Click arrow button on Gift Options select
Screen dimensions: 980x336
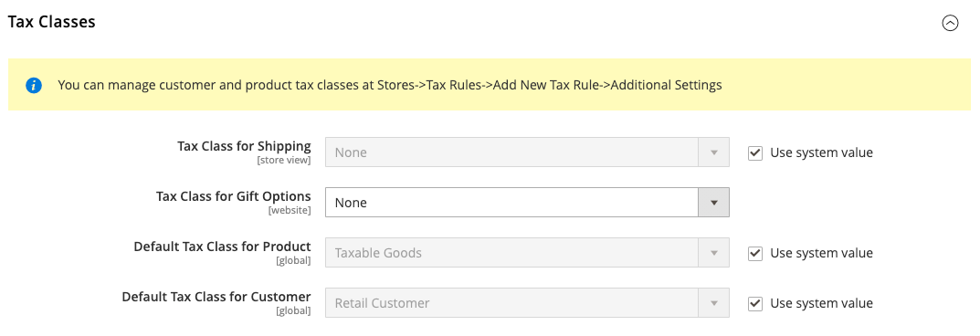pos(713,203)
